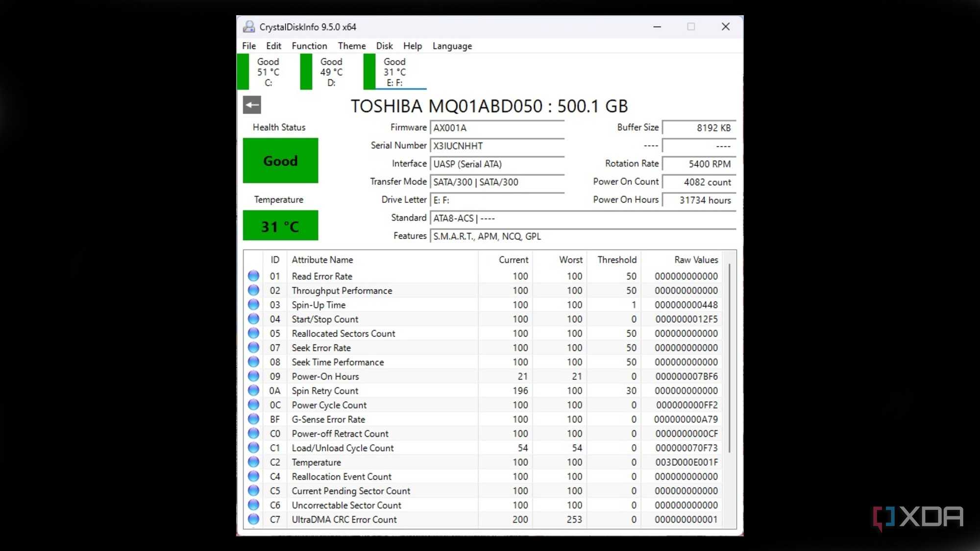
Task: Click the status orb for UltraDMA CRC Error Count
Action: point(253,519)
